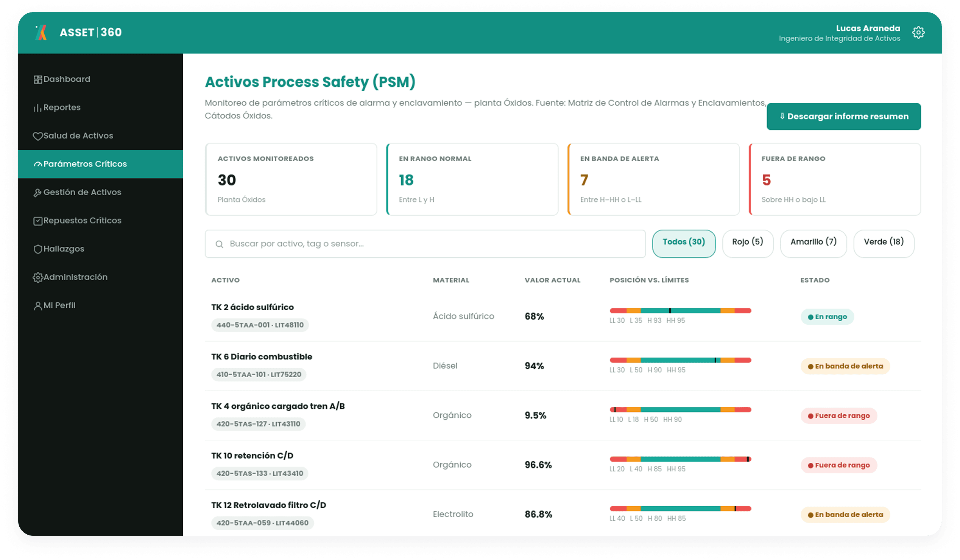Click the search magnifier icon
Image resolution: width=960 pixels, height=560 pixels.
click(220, 244)
